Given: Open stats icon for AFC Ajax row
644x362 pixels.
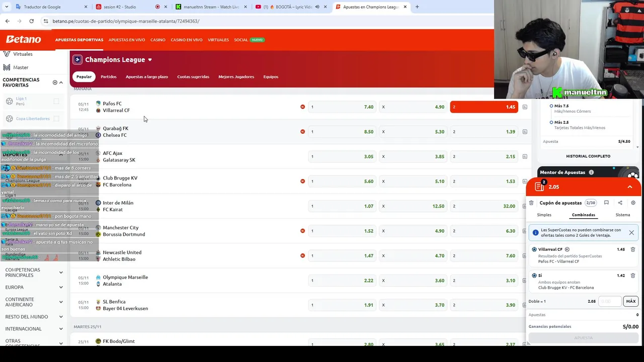Looking at the screenshot, I should [x=525, y=156].
